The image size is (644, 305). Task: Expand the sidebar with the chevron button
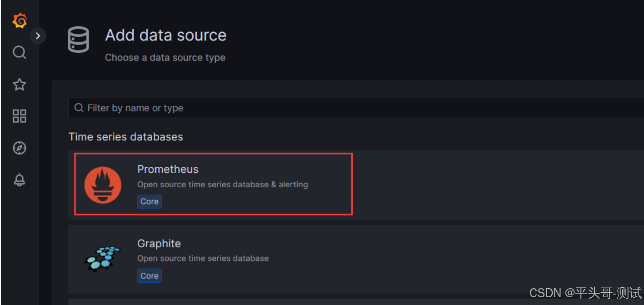[38, 35]
